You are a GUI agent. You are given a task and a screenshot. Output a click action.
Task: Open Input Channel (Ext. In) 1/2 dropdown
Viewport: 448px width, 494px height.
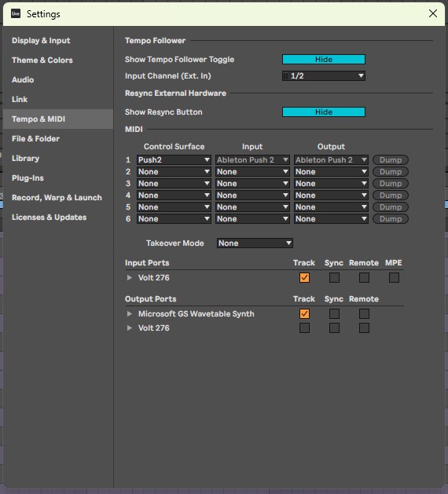[324, 76]
